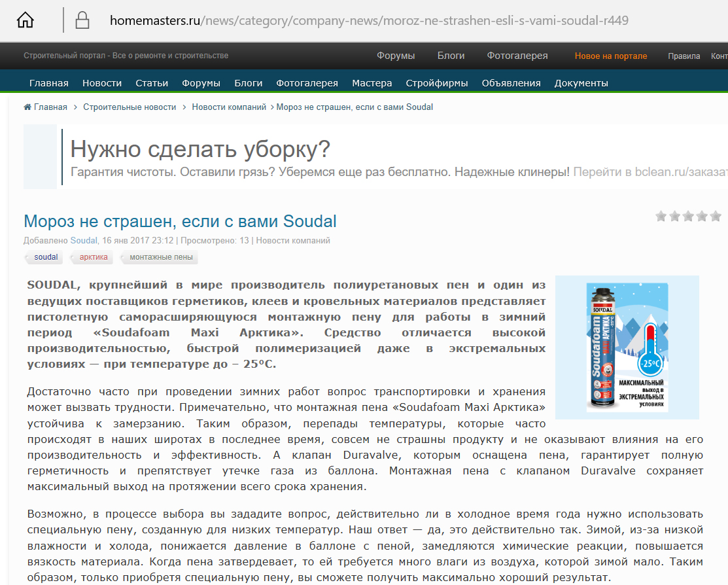The width and height of the screenshot is (728, 585).
Task: Click the browser home icon
Action: coord(25,20)
